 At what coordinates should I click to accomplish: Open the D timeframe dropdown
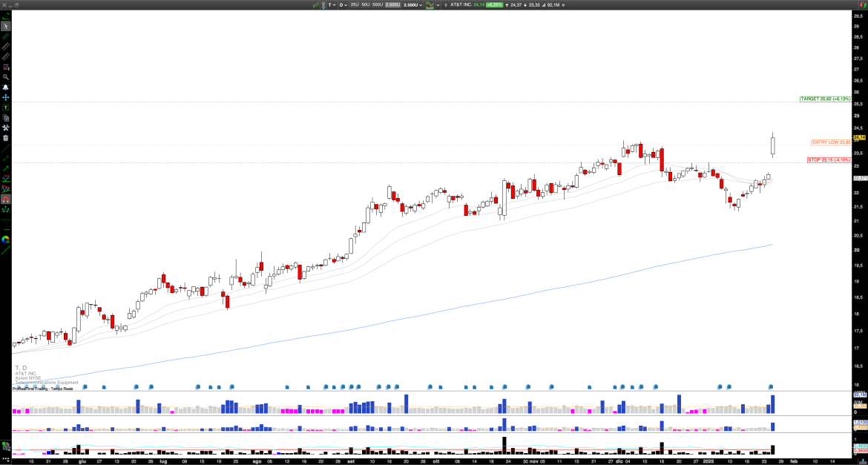click(341, 5)
